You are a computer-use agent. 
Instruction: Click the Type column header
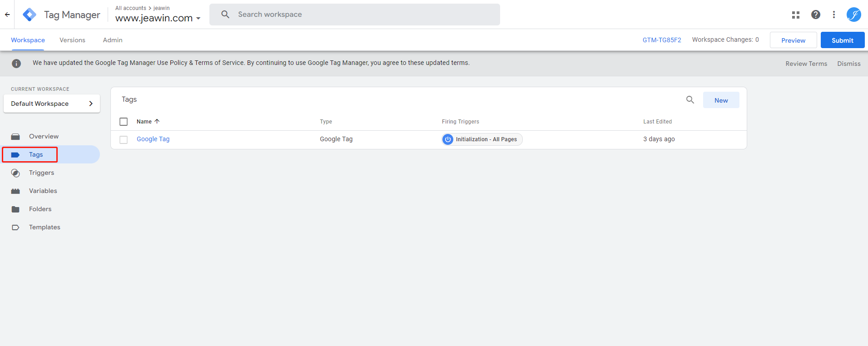[x=326, y=122]
